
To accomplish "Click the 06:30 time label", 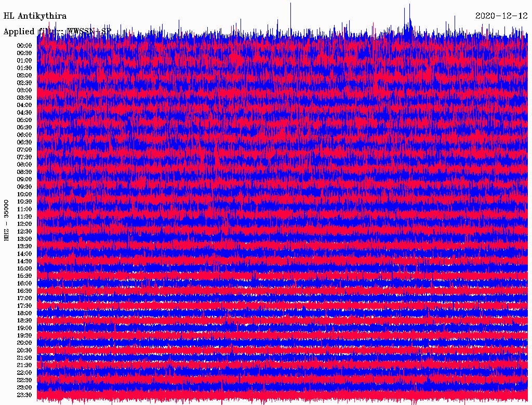I will [24, 142].
